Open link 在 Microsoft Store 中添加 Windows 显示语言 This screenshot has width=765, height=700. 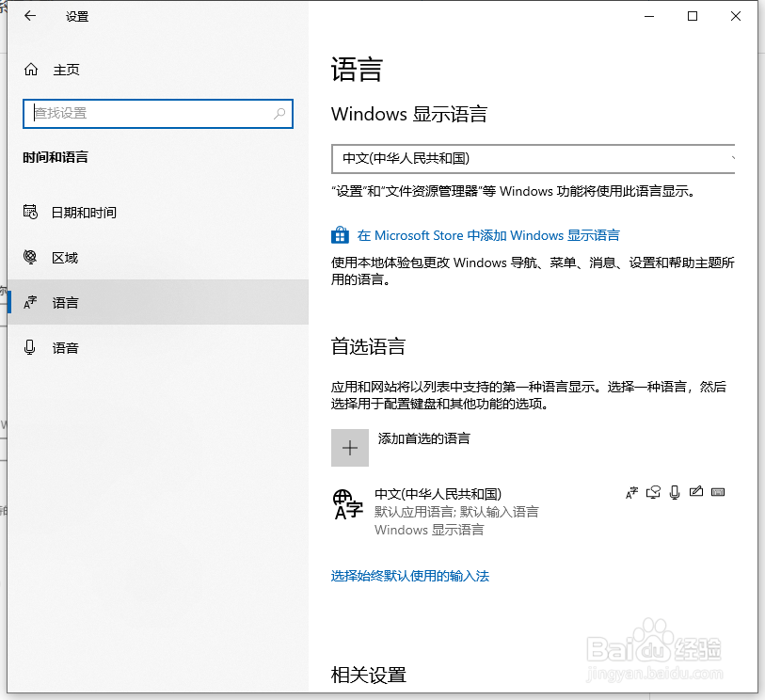coord(488,235)
